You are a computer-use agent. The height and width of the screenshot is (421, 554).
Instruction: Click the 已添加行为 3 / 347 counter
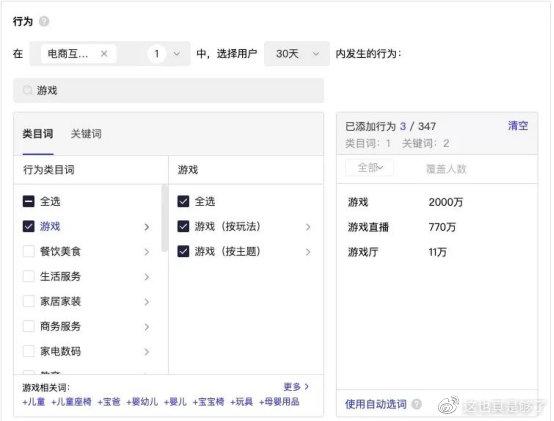[x=390, y=126]
